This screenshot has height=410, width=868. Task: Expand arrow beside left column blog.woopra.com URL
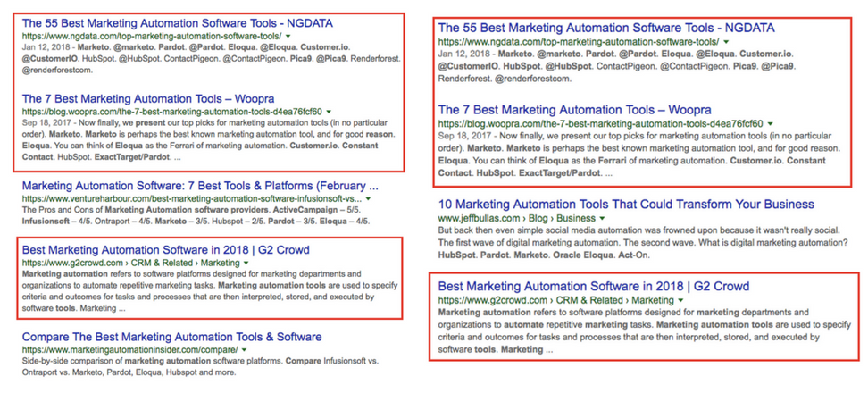pos(330,112)
